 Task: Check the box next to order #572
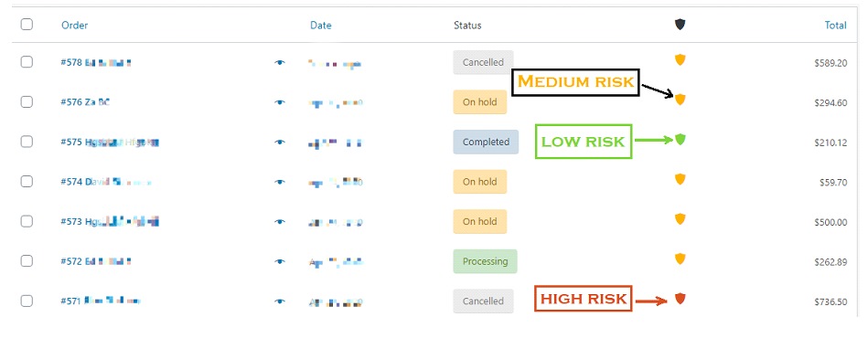pyautogui.click(x=27, y=261)
